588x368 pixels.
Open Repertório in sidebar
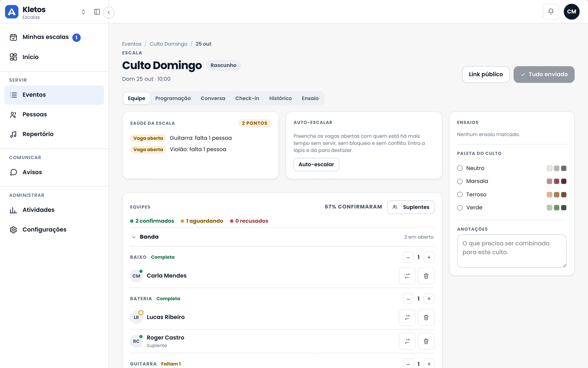pos(54,134)
